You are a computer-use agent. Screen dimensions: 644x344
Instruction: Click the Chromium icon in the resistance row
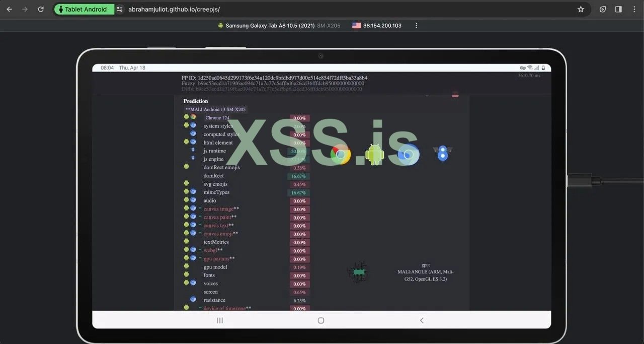[193, 299]
